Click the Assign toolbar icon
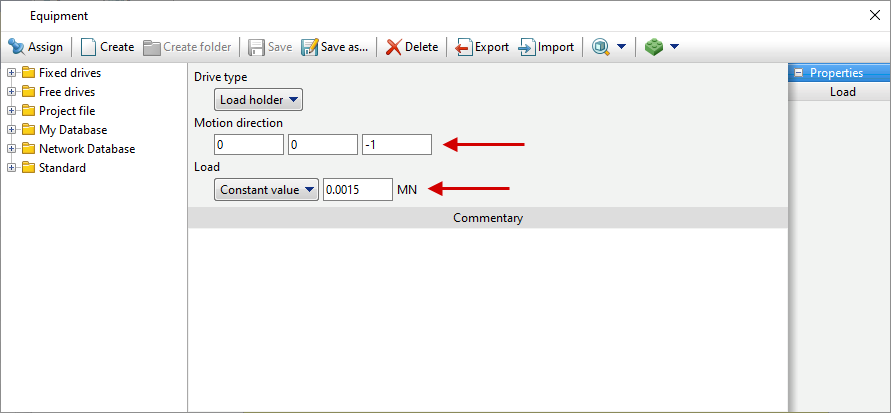The image size is (891, 413). [17, 47]
